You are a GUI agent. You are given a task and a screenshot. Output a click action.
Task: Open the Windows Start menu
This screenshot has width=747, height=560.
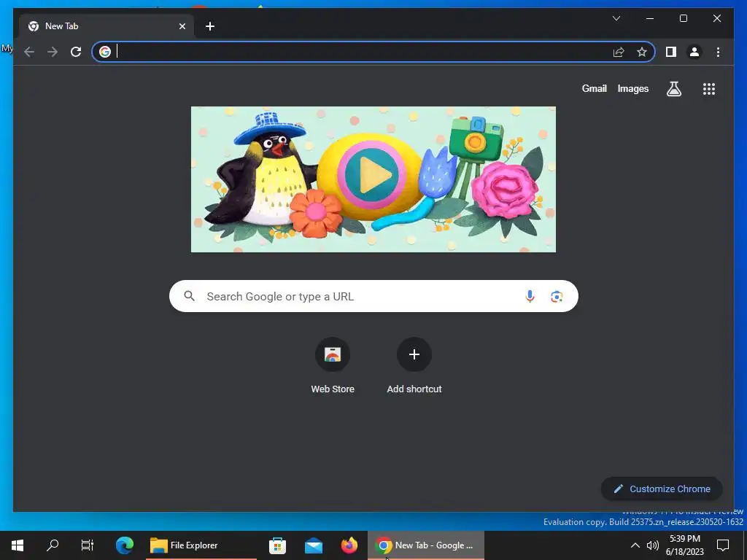click(x=18, y=545)
